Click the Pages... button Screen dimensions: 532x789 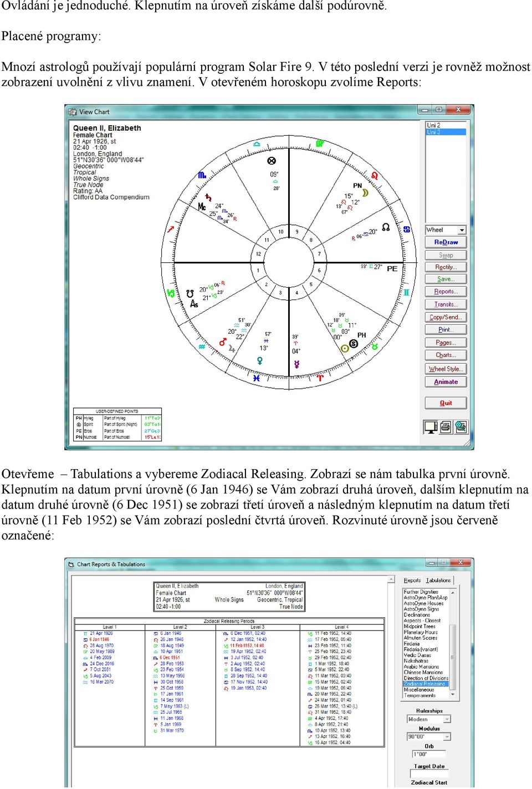point(446,343)
